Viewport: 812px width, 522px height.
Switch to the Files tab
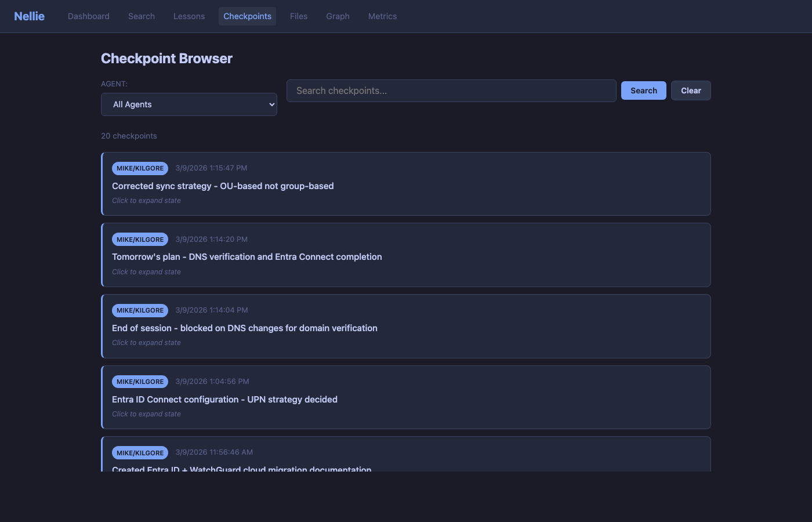pyautogui.click(x=298, y=16)
